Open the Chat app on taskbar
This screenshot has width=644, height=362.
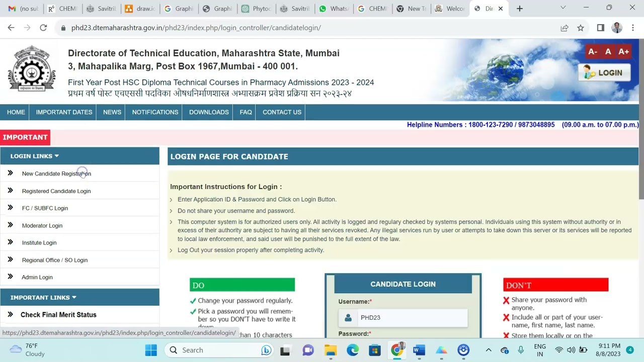[308, 350]
